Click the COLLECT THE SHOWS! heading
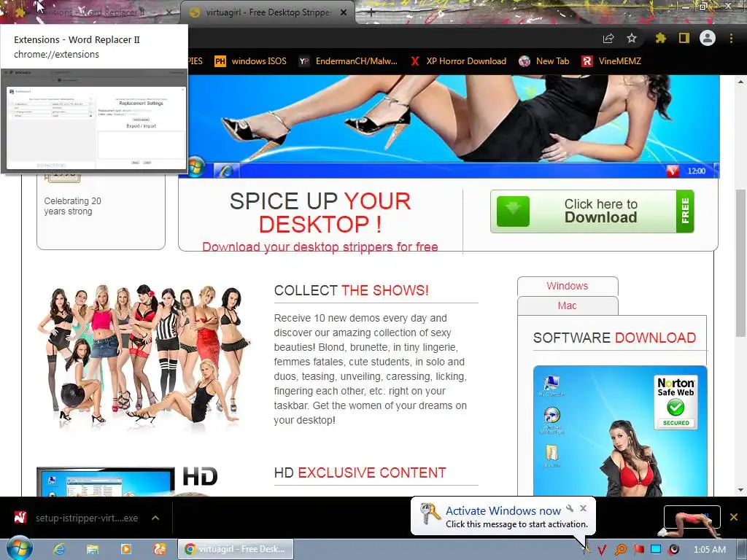The width and height of the screenshot is (747, 560). (x=351, y=290)
